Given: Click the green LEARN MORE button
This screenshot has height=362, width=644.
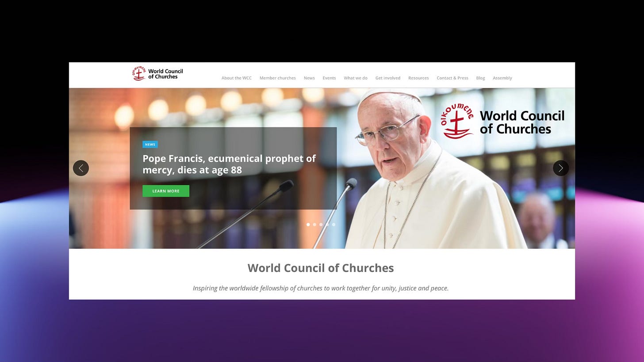Looking at the screenshot, I should click(166, 191).
